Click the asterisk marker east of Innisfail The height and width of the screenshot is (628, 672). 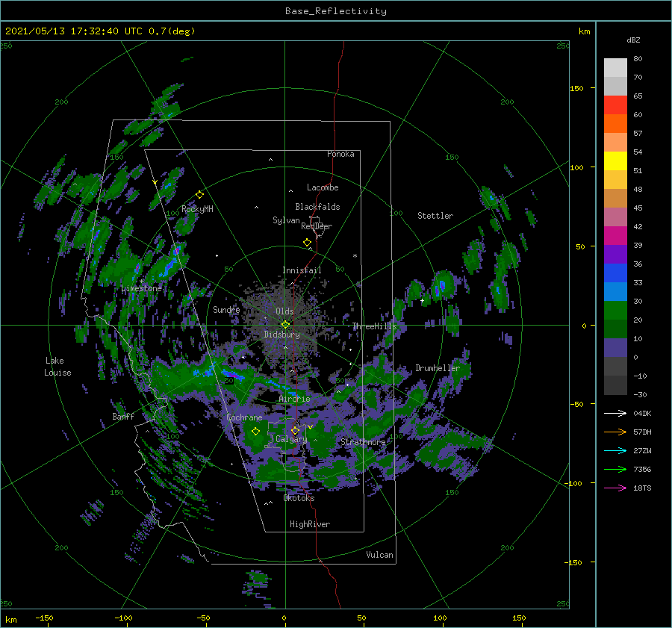355,256
